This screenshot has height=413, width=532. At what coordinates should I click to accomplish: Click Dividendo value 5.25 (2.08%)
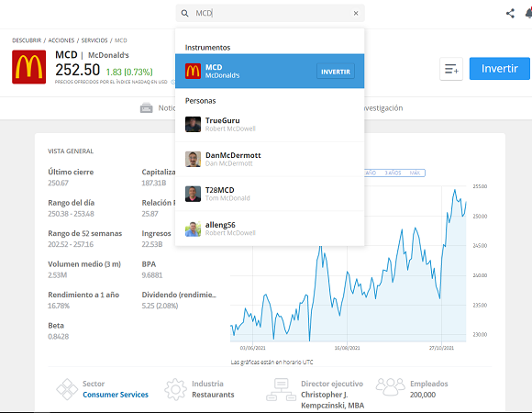pos(160,306)
